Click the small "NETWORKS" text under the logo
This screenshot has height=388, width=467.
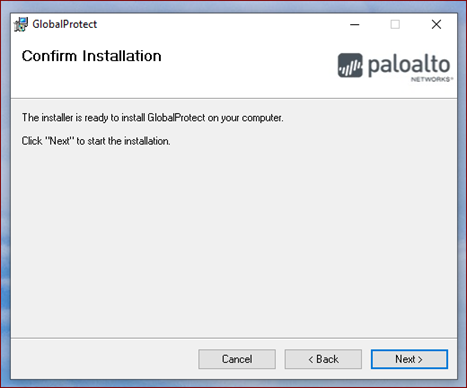click(x=432, y=79)
